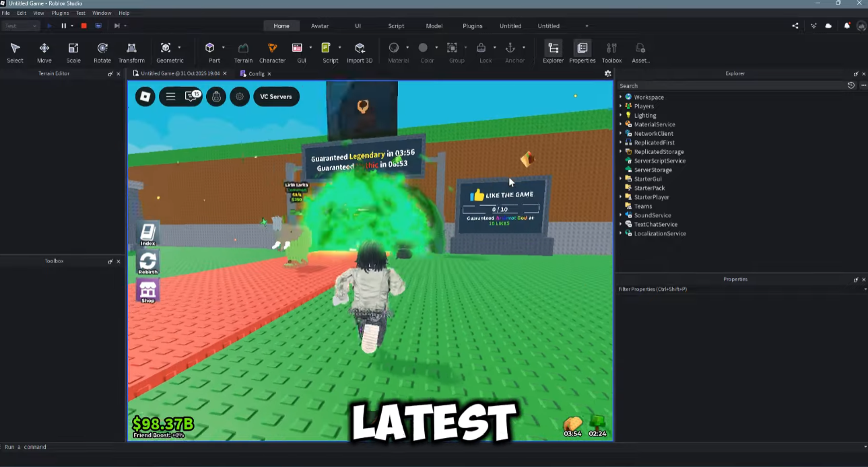Expand ReplicatedStorage in the Explorer

[x=621, y=151]
